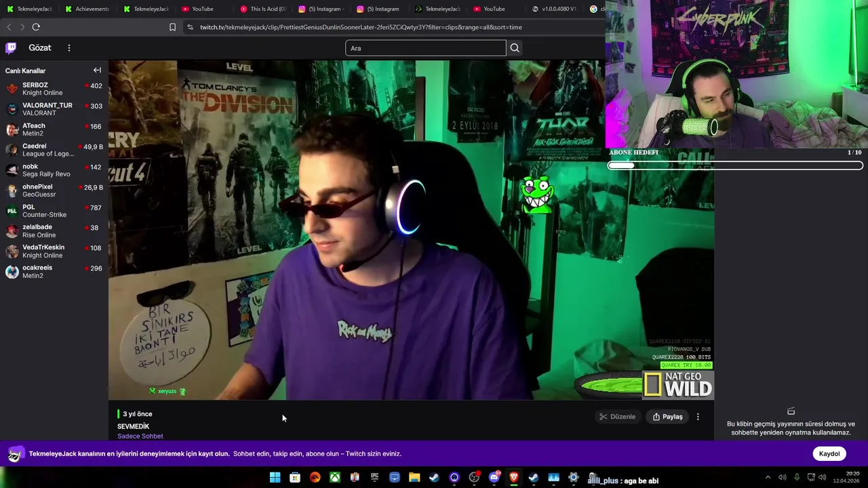The image size is (868, 488).
Task: Open Epic Games Launcher from taskbar
Action: coord(374,478)
